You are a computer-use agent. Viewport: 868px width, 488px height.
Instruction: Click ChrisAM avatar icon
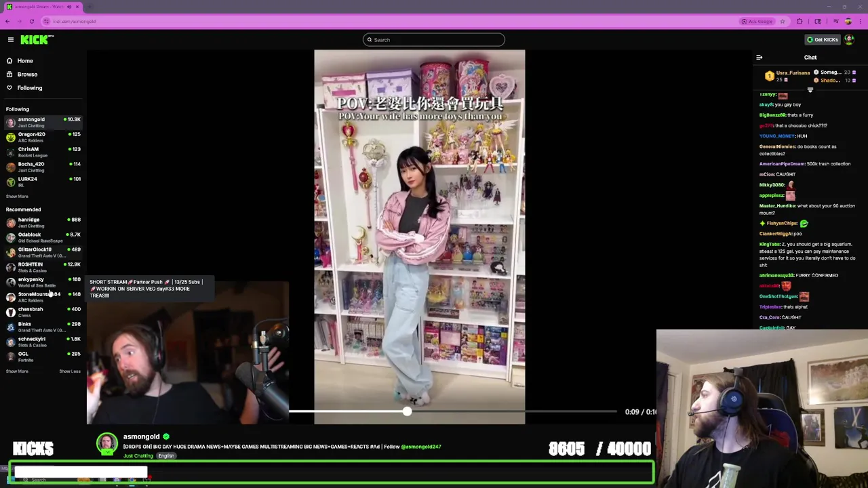coord(11,152)
